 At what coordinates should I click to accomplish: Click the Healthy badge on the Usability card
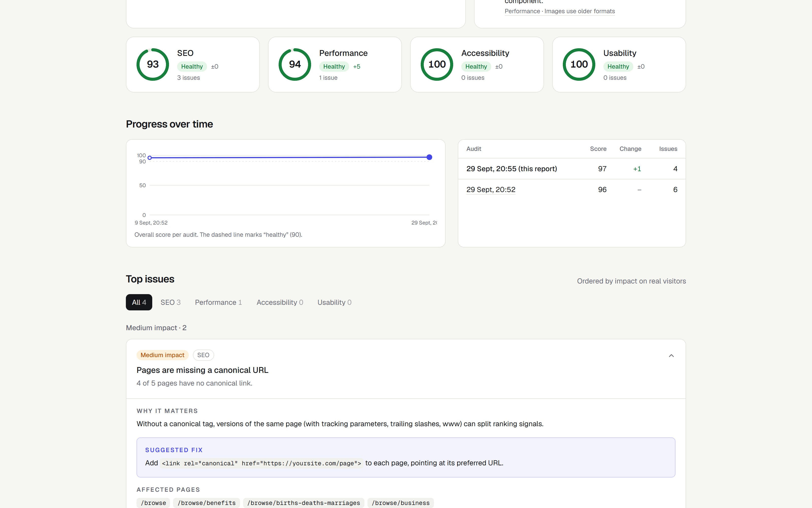tap(618, 67)
